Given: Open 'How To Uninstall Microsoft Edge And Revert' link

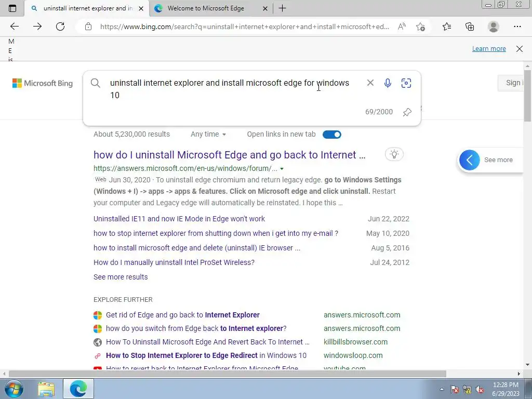Looking at the screenshot, I should pos(208,342).
